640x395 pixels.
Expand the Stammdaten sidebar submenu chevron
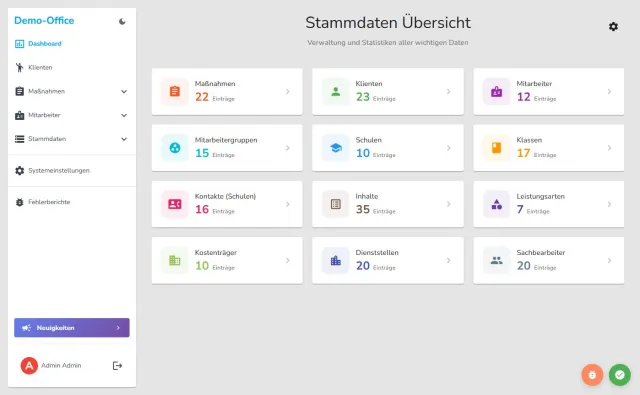tap(124, 139)
